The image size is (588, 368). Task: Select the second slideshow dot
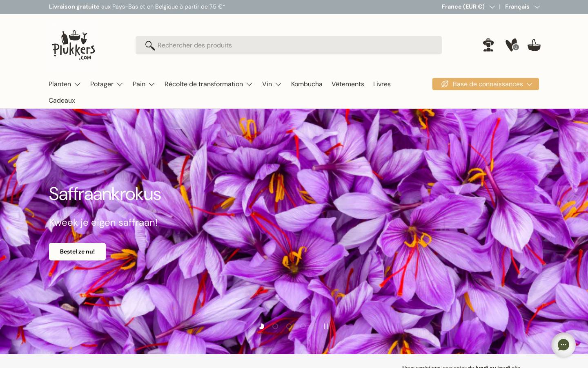tap(275, 326)
